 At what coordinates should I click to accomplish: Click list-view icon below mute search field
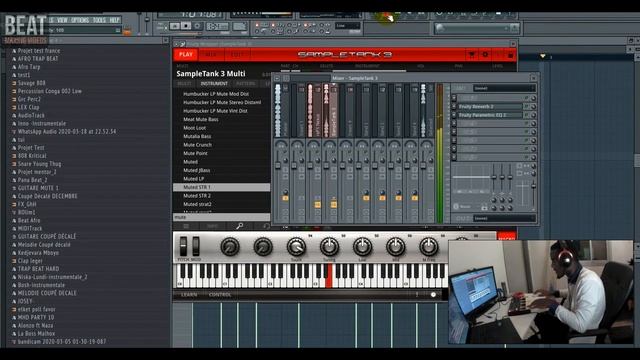point(186,226)
